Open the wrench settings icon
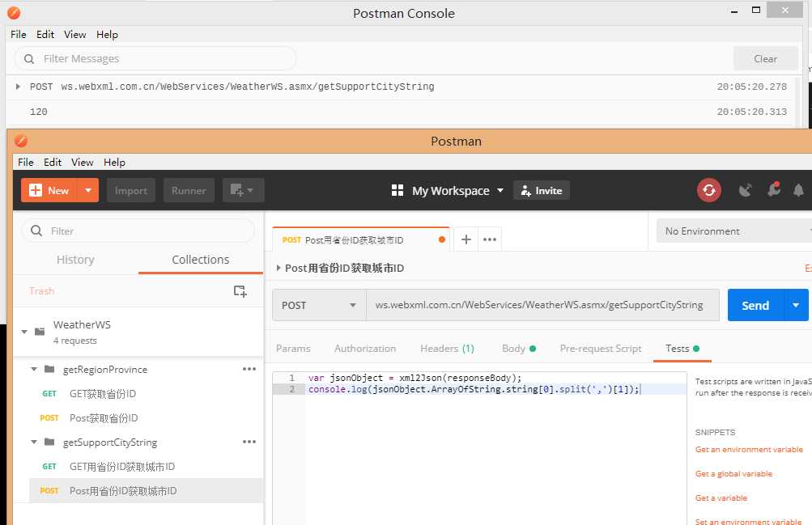Image resolution: width=812 pixels, height=525 pixels. [x=774, y=189]
